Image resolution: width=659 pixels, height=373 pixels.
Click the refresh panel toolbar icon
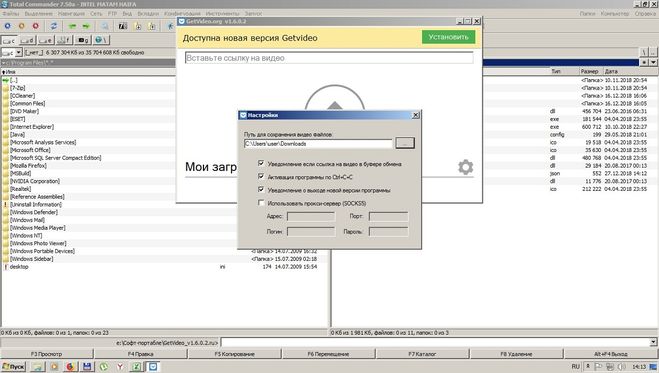(x=54, y=26)
